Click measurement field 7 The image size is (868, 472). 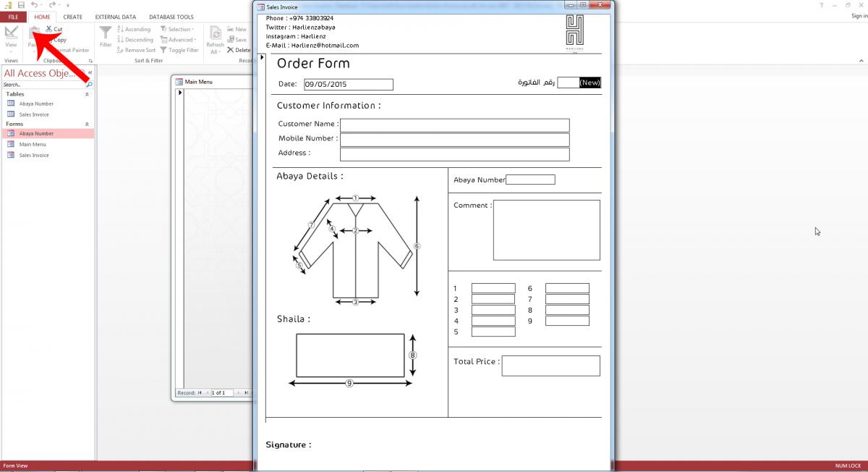[567, 299]
